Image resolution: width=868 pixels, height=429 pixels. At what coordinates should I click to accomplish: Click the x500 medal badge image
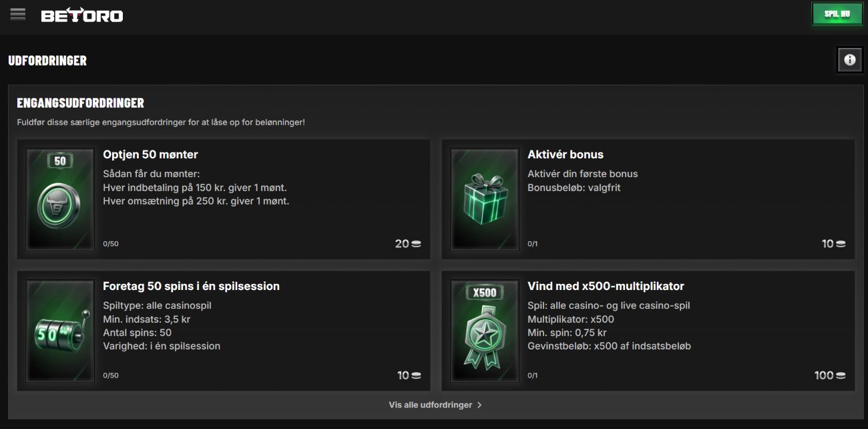pos(485,331)
